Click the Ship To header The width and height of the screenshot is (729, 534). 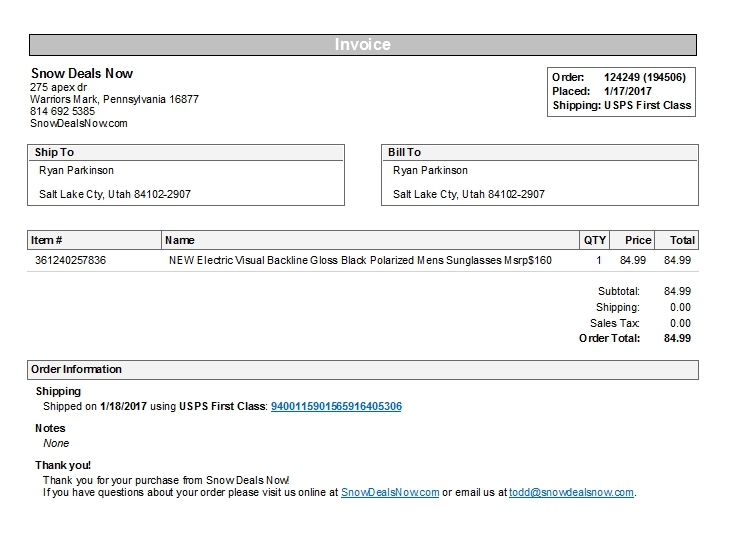(x=186, y=152)
